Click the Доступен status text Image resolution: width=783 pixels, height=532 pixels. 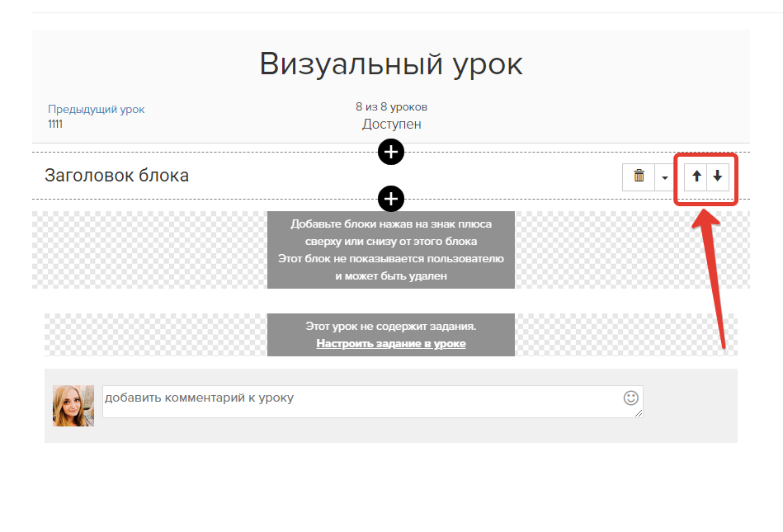coord(391,124)
